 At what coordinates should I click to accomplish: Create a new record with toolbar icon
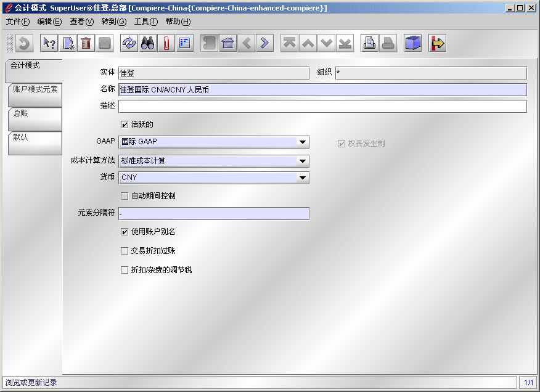click(x=68, y=43)
